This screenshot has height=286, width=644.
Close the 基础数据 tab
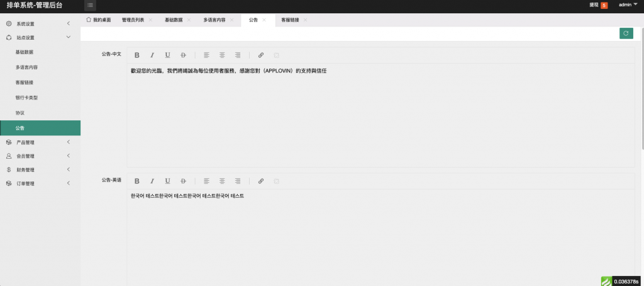point(189,20)
